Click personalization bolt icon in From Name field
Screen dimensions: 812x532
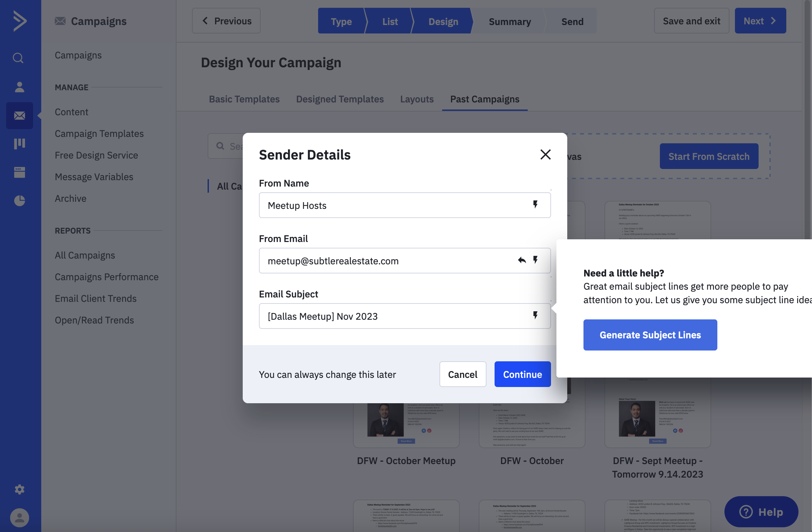click(x=535, y=204)
